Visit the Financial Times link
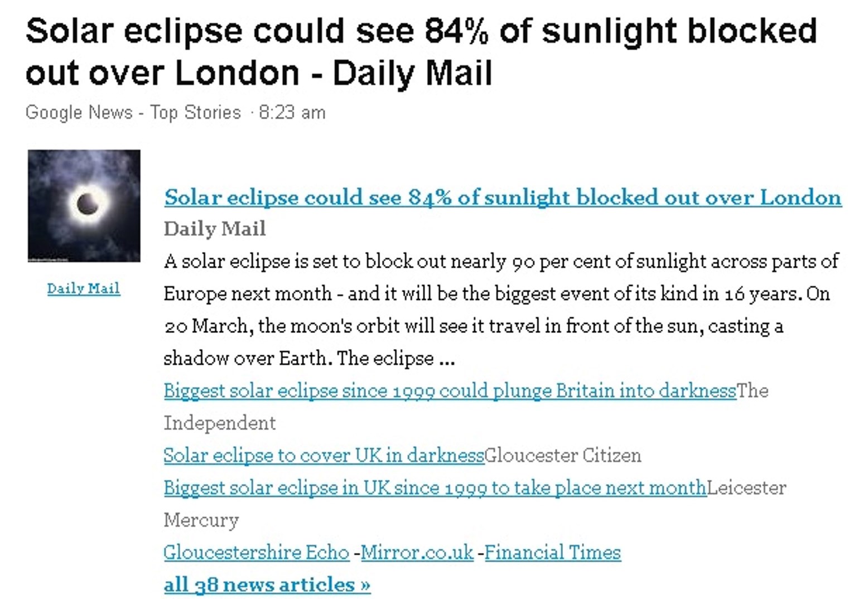Viewport: 868px width, 599px height. point(553,552)
